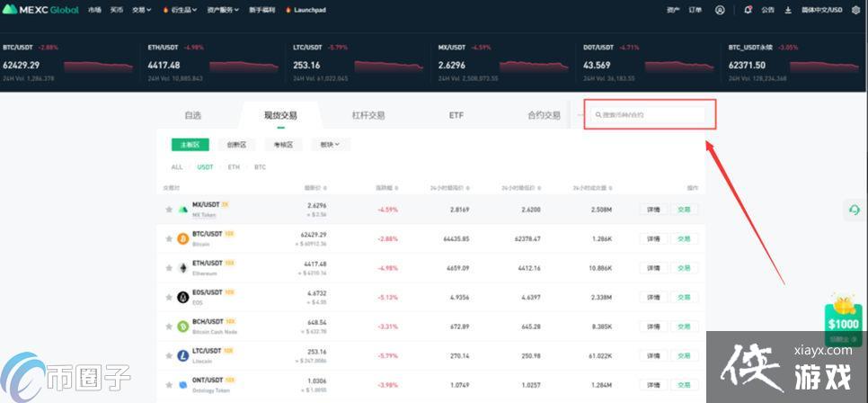Switch to the 杠杆交易 tab
This screenshot has width=868, height=403.
point(368,115)
